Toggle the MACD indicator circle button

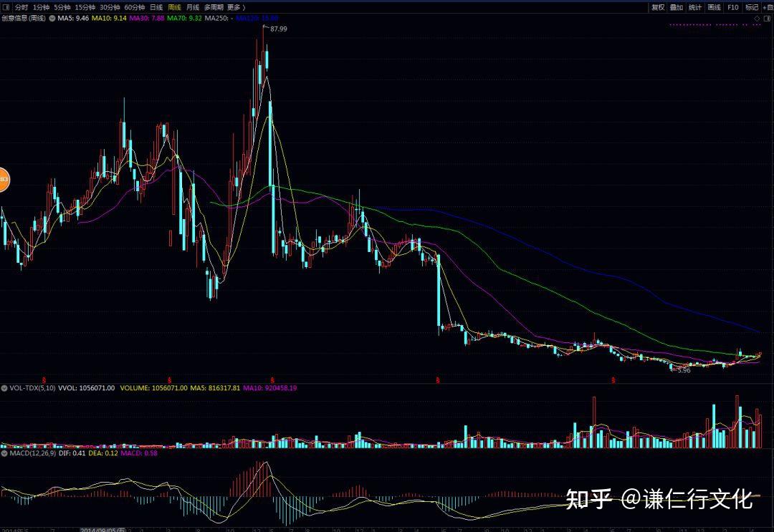coord(4,453)
